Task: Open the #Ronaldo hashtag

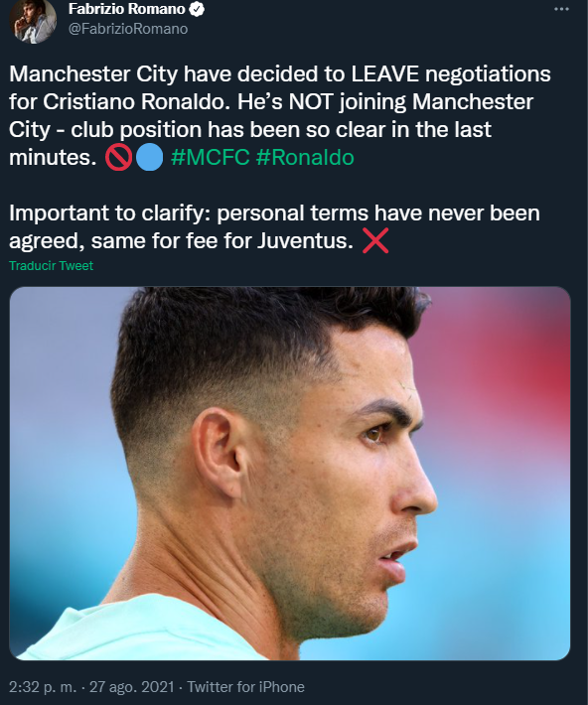Action: pos(305,157)
